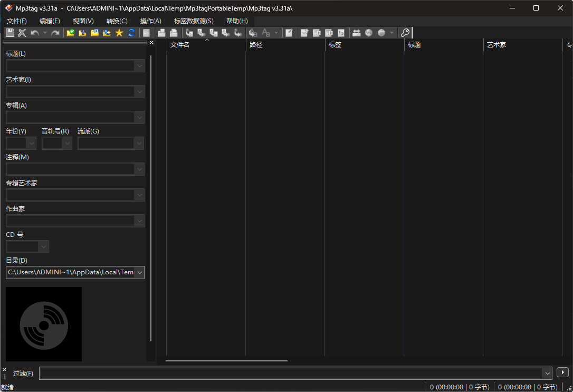573x392 pixels.
Task: Click the save tag floppy disk icon
Action: point(10,33)
